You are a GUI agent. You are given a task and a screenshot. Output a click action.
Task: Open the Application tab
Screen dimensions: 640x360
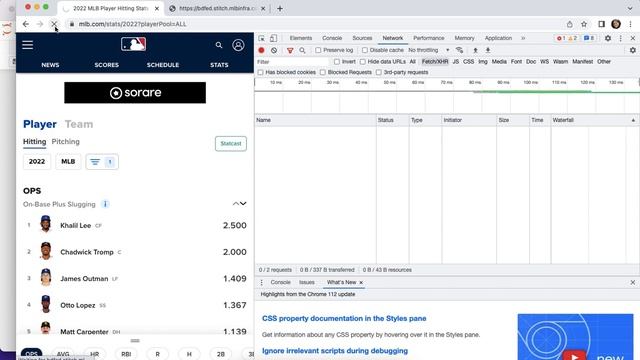tap(498, 38)
